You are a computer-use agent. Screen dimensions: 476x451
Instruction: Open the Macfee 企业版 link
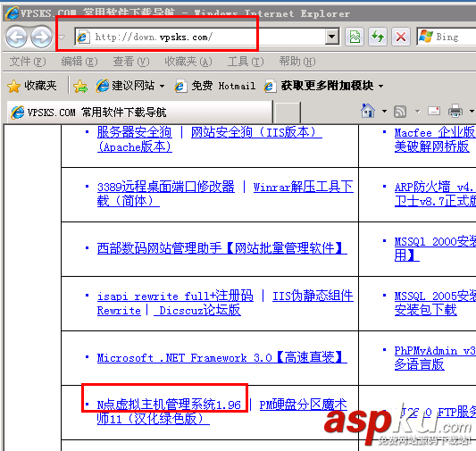pos(435,133)
